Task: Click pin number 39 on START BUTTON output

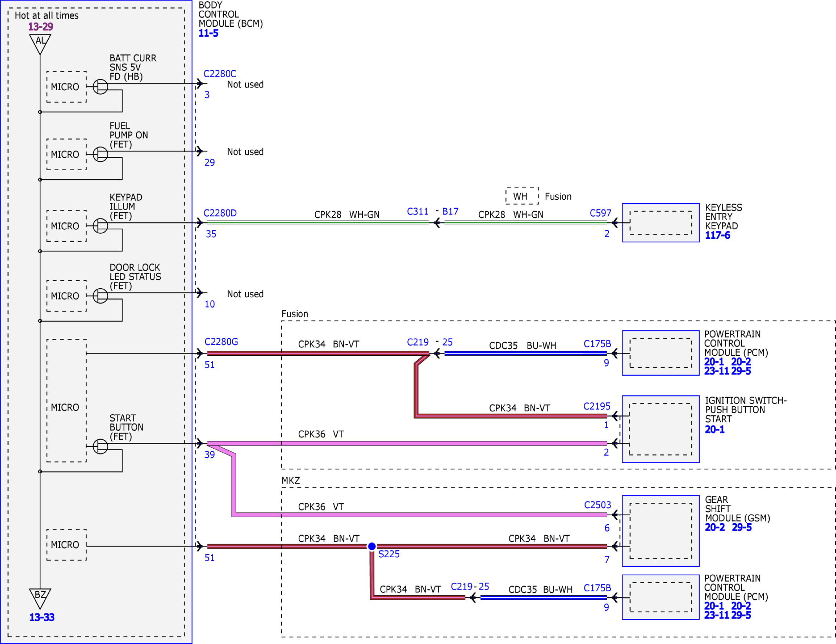Action: click(x=210, y=455)
